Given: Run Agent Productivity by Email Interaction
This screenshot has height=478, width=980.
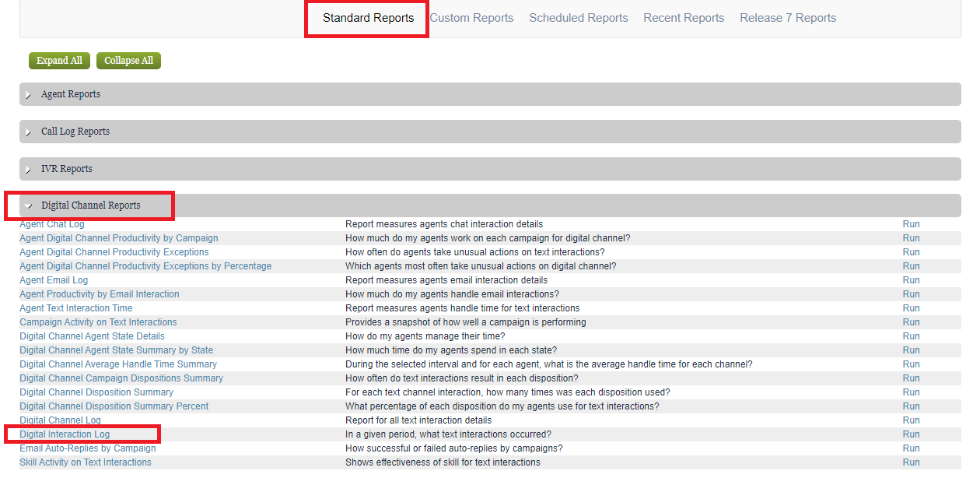Looking at the screenshot, I should point(911,294).
